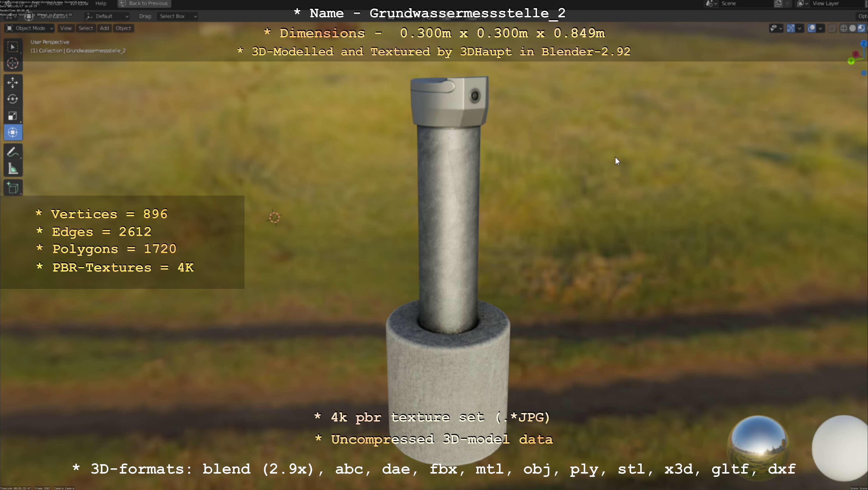Select the Transform tool

click(13, 132)
